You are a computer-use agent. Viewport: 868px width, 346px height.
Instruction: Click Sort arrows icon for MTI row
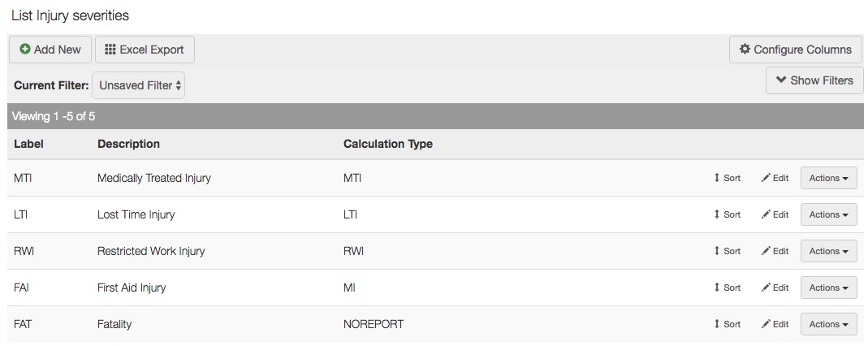[717, 178]
